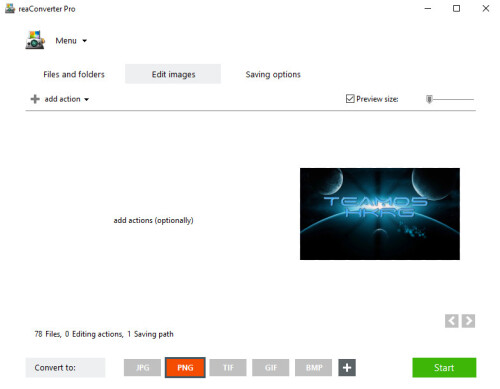Click the reaConverter Pro title bar icon

(x=10, y=9)
